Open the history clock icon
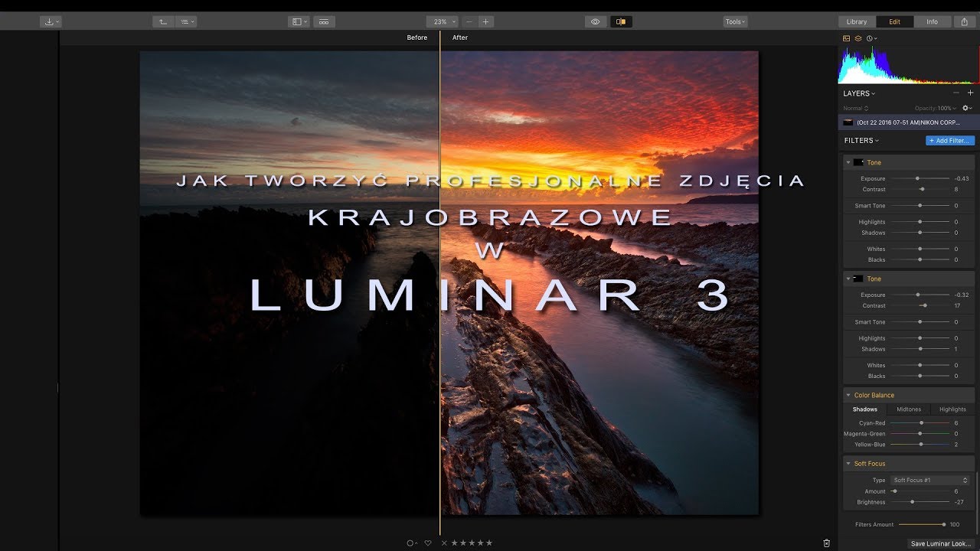 [871, 38]
